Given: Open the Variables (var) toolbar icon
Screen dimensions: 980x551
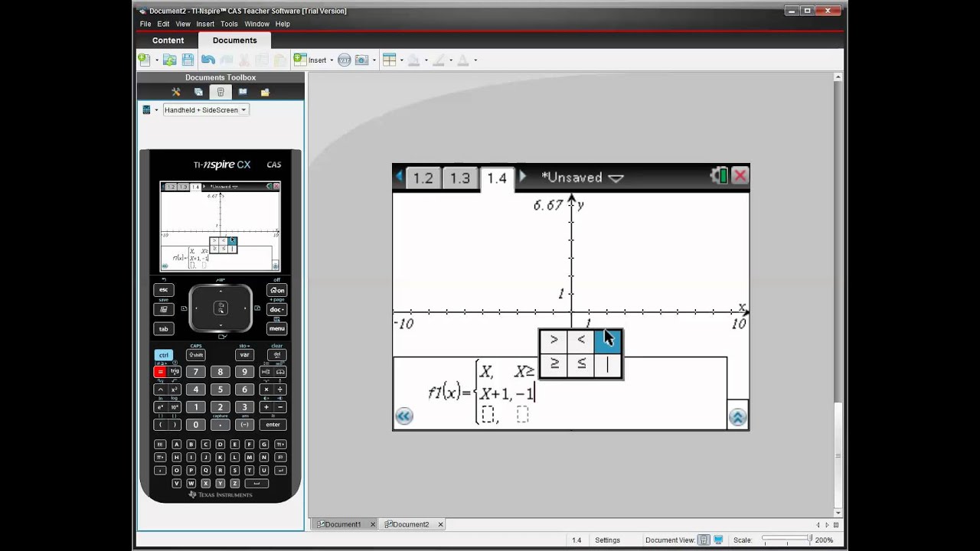Looking at the screenshot, I should tap(345, 60).
